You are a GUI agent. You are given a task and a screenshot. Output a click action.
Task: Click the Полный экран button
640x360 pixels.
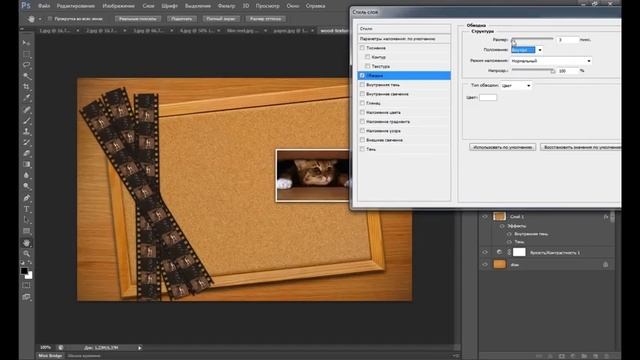(221, 19)
